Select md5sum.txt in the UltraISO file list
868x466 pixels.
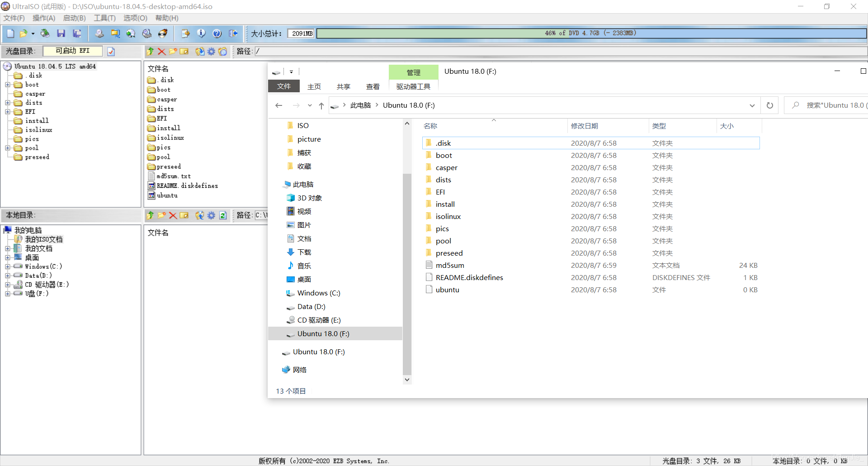point(169,176)
